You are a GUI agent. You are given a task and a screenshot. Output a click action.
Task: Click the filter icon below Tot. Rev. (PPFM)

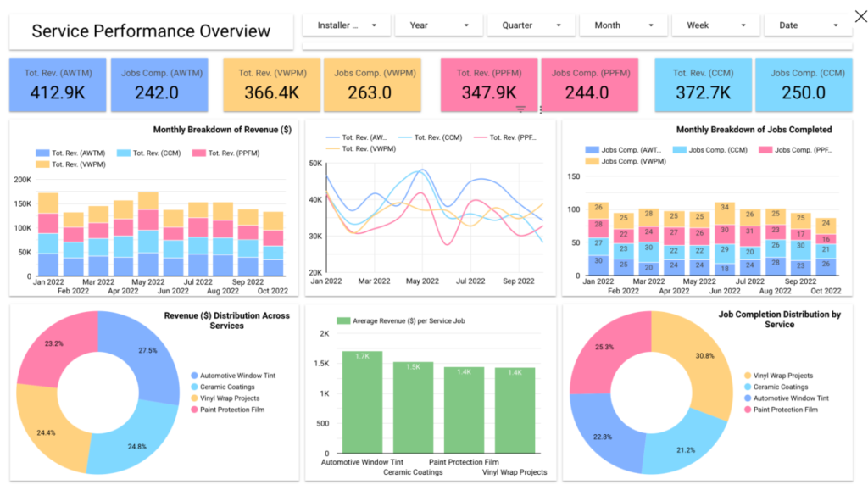point(520,109)
